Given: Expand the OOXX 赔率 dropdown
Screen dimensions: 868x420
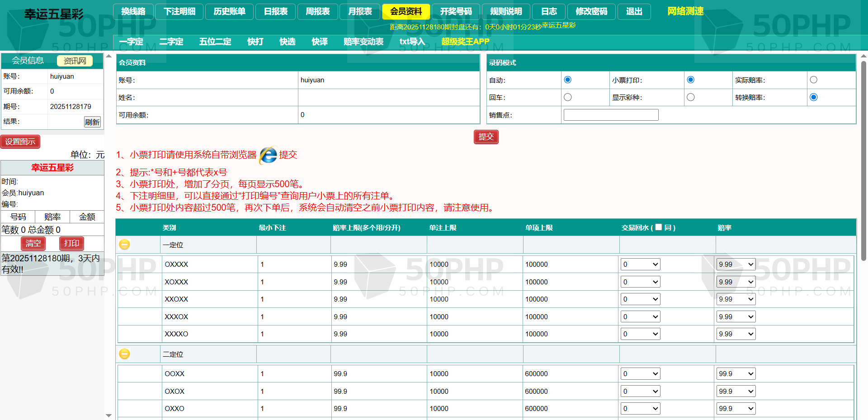Looking at the screenshot, I should pos(736,374).
